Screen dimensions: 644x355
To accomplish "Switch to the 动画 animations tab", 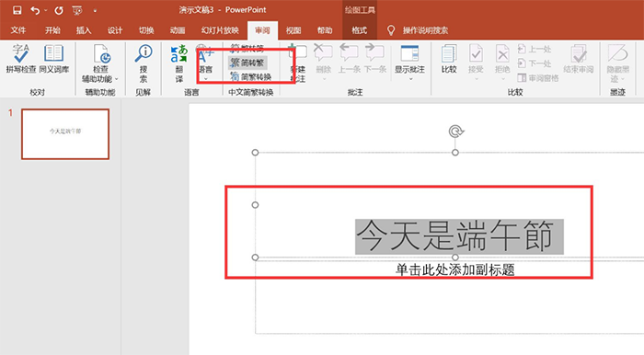I will pyautogui.click(x=178, y=30).
